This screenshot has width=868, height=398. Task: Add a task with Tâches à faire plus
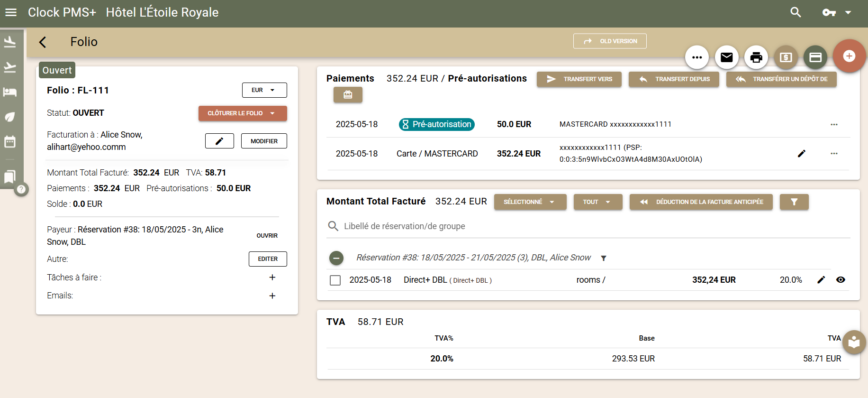(272, 278)
